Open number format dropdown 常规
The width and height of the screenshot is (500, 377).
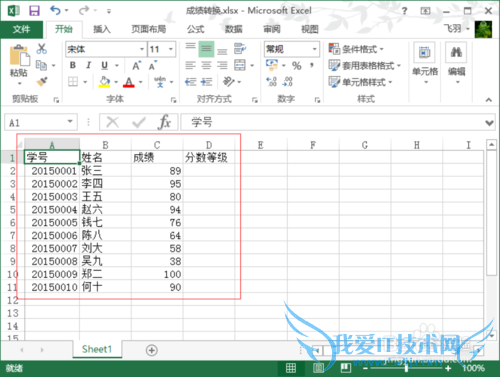[315, 49]
